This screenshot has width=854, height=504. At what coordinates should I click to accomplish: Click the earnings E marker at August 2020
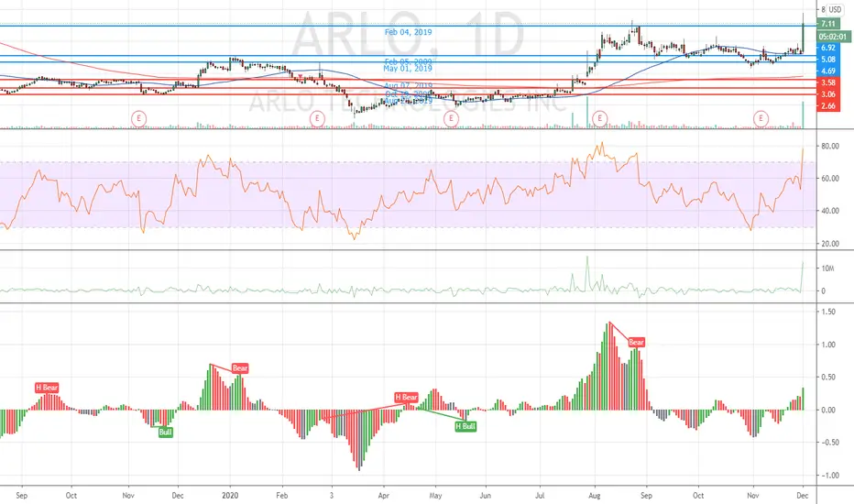pyautogui.click(x=599, y=118)
